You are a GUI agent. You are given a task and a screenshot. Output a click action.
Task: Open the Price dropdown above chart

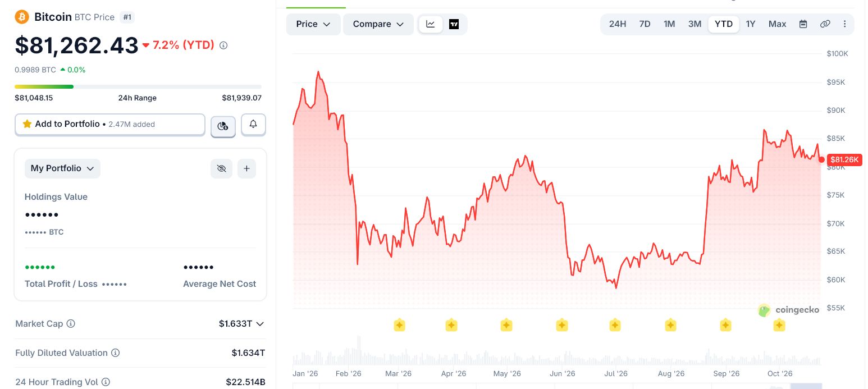(x=313, y=24)
